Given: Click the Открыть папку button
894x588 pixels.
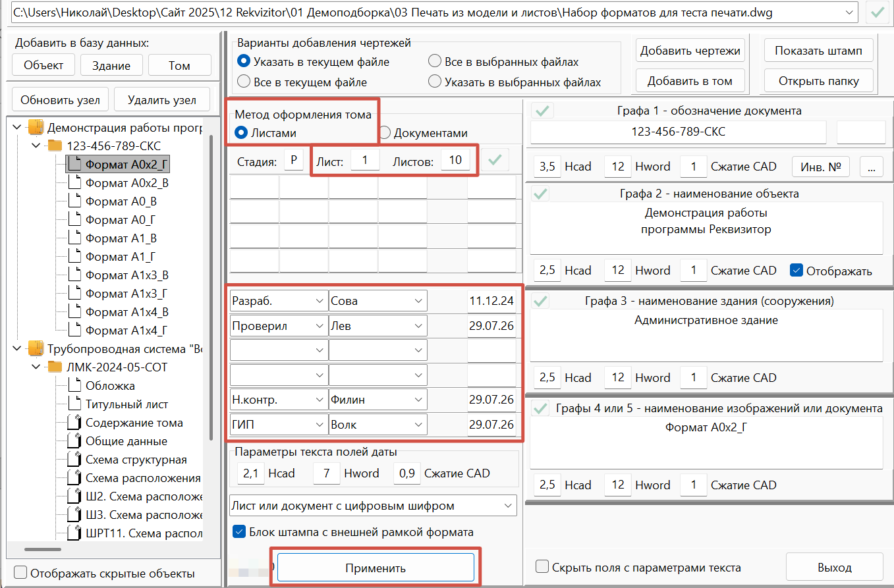Looking at the screenshot, I should point(819,82).
